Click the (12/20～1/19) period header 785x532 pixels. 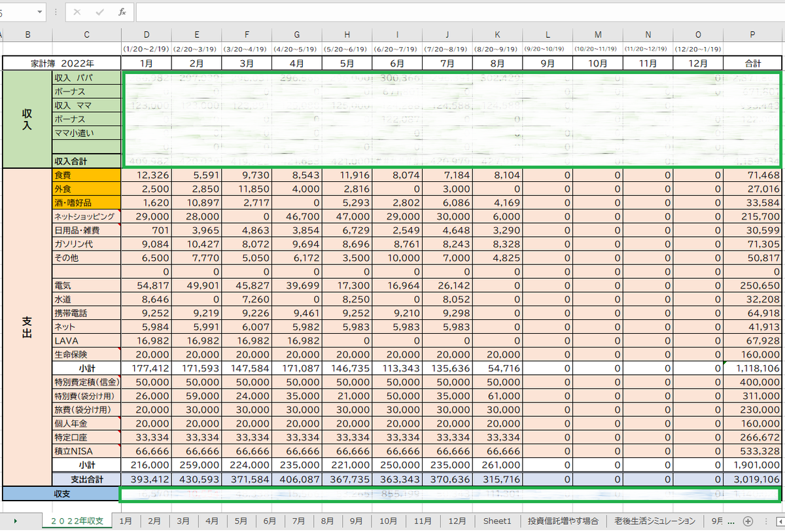pos(698,49)
